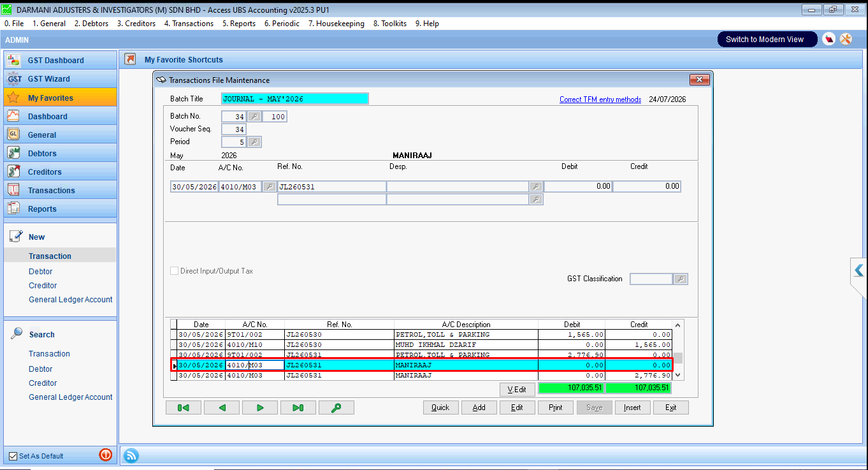Image resolution: width=868 pixels, height=470 pixels.
Task: Open the Transactions sidebar section
Action: click(x=61, y=191)
